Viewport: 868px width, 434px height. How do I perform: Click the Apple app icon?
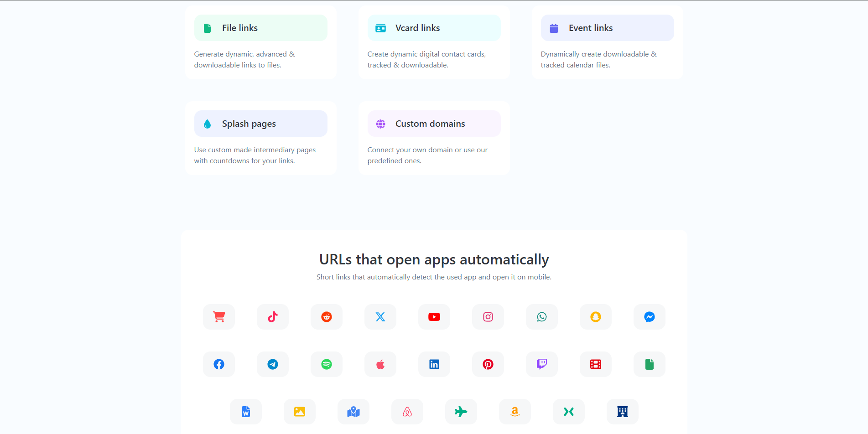(x=380, y=364)
